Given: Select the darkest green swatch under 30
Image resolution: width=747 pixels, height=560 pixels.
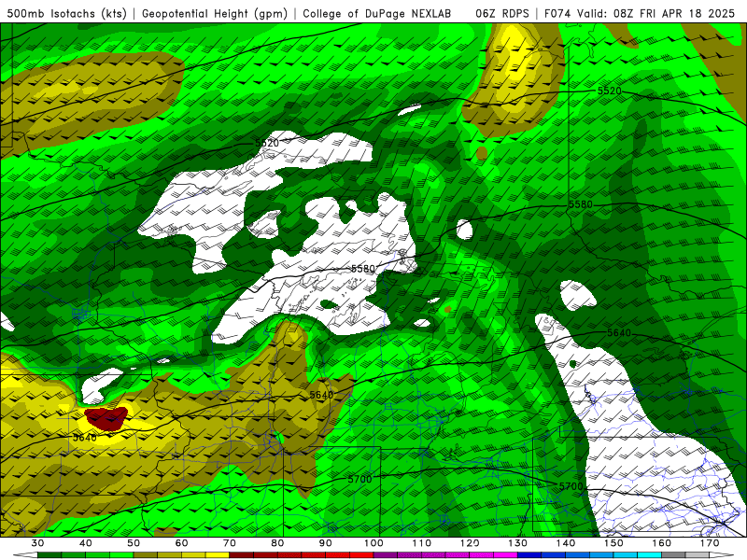Looking at the screenshot, I should tap(49, 555).
